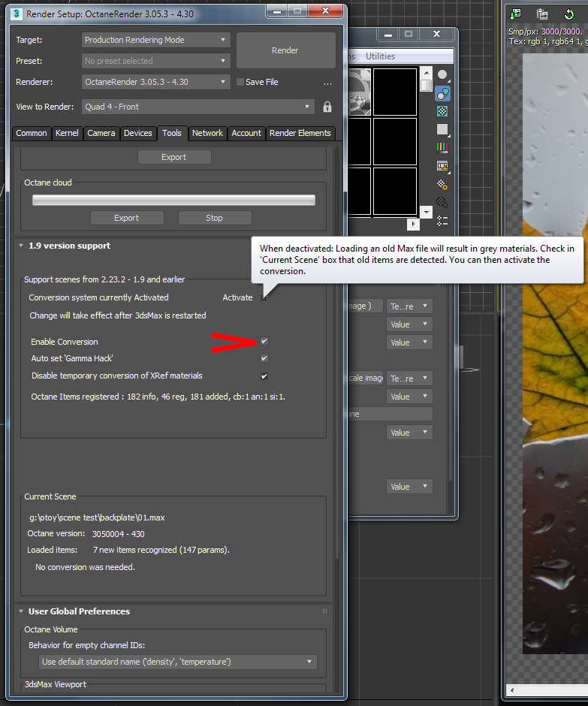Open the Preset dropdown
Viewport: 588px width, 706px height.
pos(155,61)
